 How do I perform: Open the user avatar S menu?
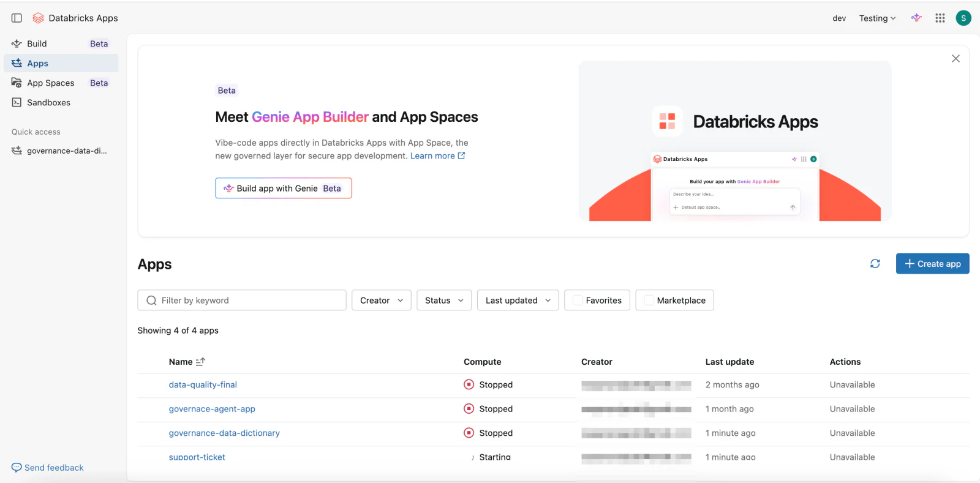963,18
